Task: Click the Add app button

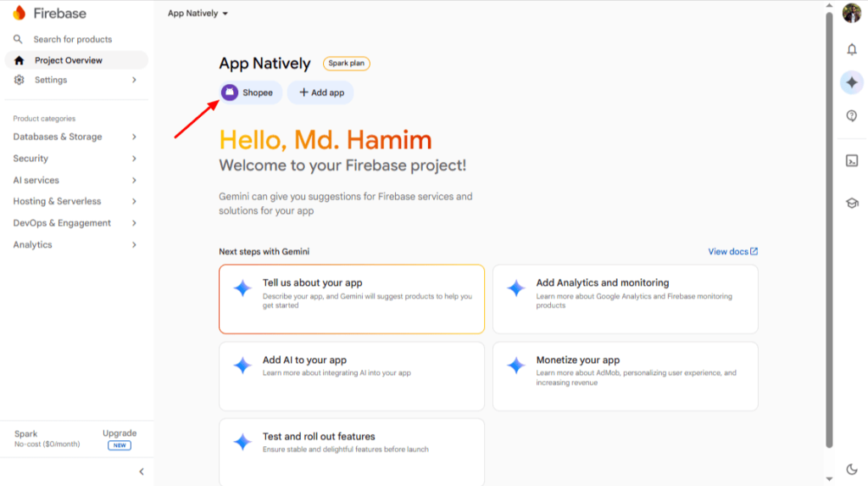Action: [x=321, y=92]
